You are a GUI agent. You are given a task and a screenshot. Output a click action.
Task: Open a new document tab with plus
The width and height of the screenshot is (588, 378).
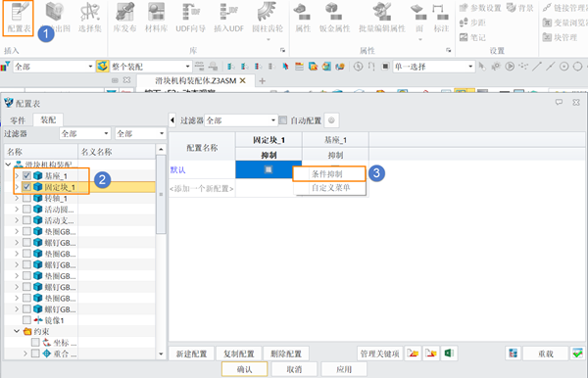click(262, 80)
